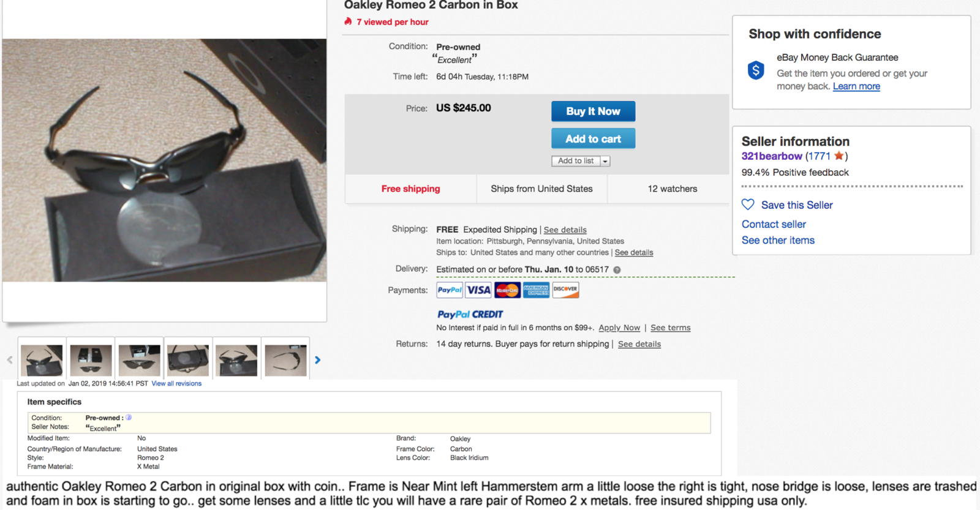980x510 pixels.
Task: Click the Add to list button
Action: pos(575,161)
